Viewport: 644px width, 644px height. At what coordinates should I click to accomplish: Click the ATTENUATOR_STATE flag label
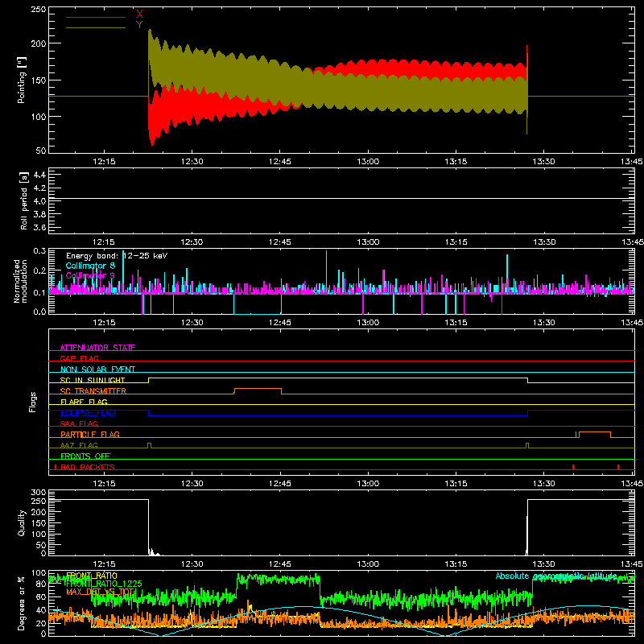97,348
